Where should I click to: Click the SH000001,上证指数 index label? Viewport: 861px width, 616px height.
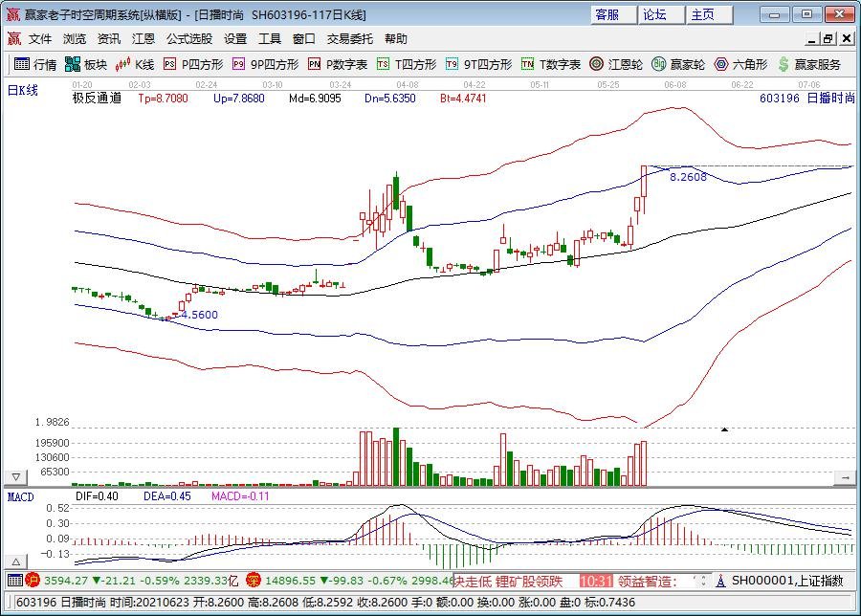pyautogui.click(x=787, y=581)
